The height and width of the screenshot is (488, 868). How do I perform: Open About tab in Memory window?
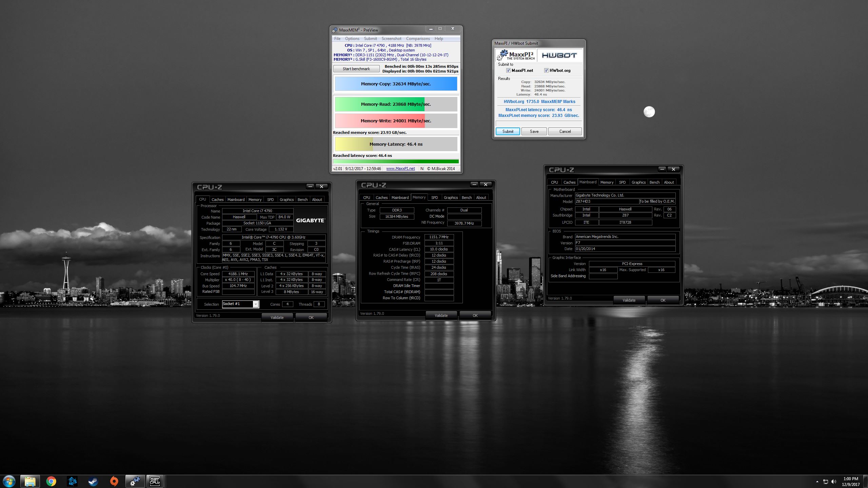481,198
